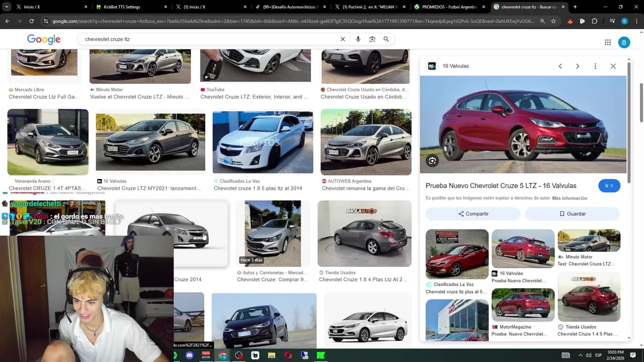The height and width of the screenshot is (362, 644).
Task: Show next image in preview panel
Action: click(578, 66)
